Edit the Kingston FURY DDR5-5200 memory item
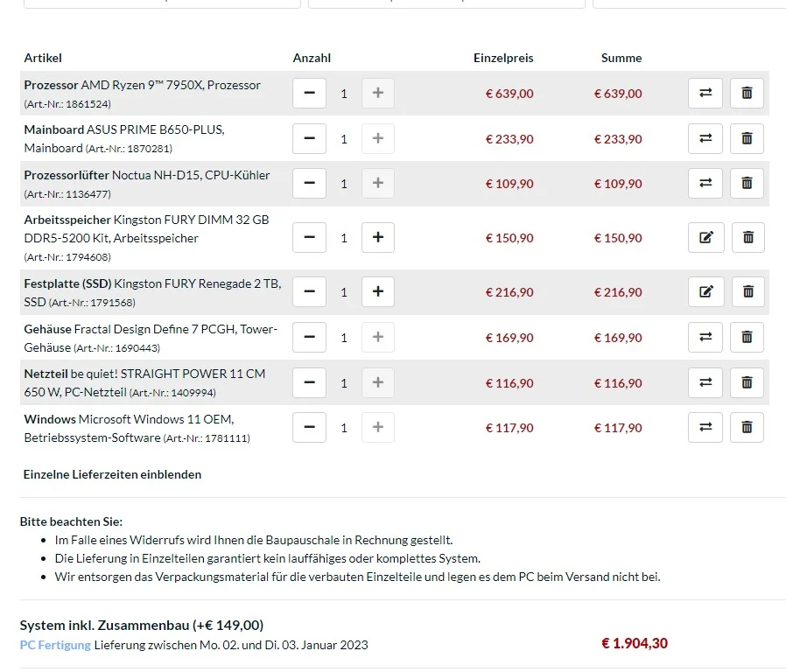The image size is (786, 672). [706, 237]
